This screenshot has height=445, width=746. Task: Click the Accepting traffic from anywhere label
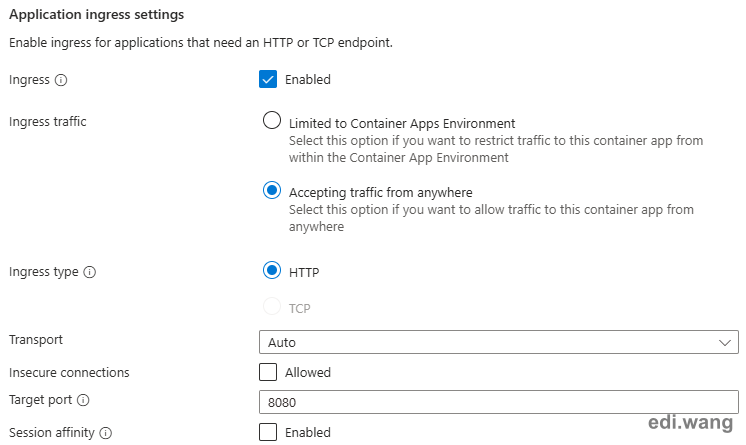pos(381,192)
